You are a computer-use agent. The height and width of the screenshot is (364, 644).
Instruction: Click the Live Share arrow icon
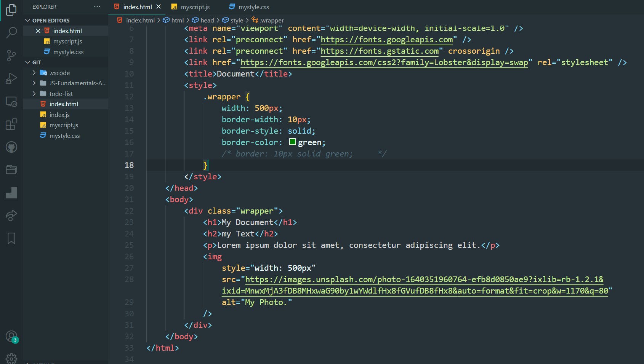point(11,216)
